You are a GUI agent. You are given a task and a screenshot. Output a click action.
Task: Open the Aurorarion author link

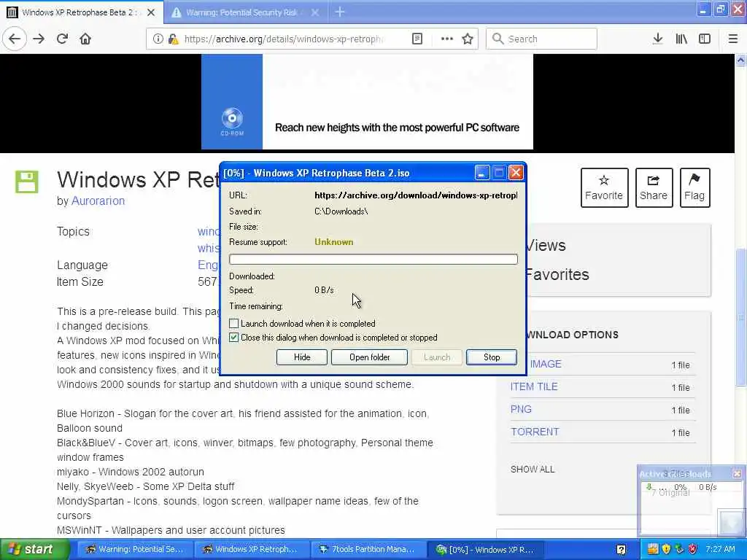[x=98, y=201]
